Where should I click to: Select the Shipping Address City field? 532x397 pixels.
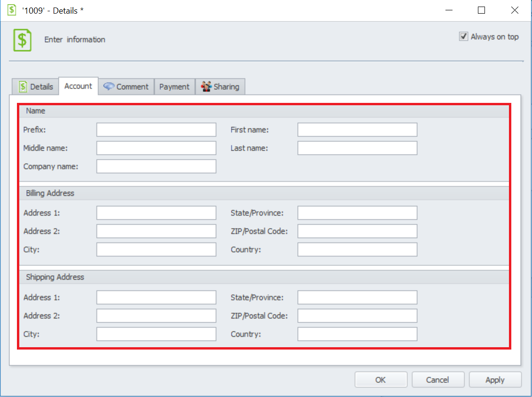point(156,334)
